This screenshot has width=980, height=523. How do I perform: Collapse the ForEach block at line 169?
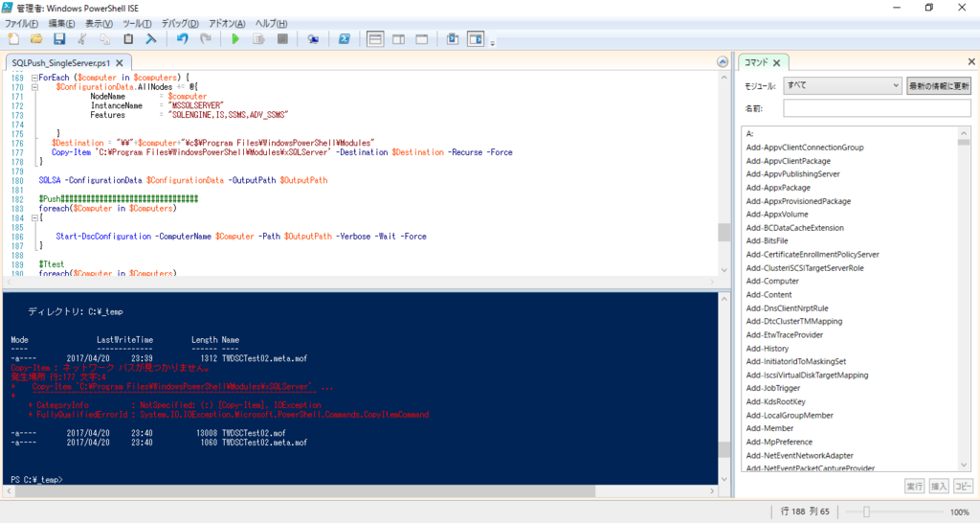coord(34,78)
